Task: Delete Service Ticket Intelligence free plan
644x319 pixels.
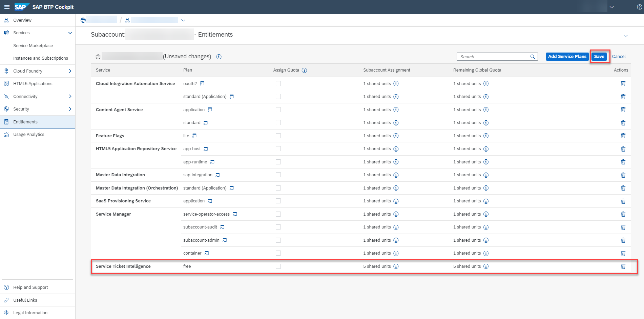Action: point(623,266)
